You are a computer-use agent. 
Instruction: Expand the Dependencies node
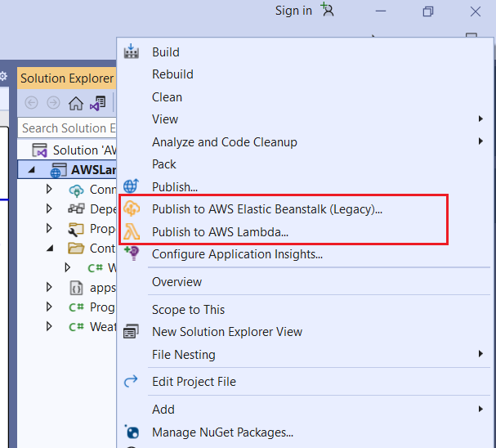49,208
